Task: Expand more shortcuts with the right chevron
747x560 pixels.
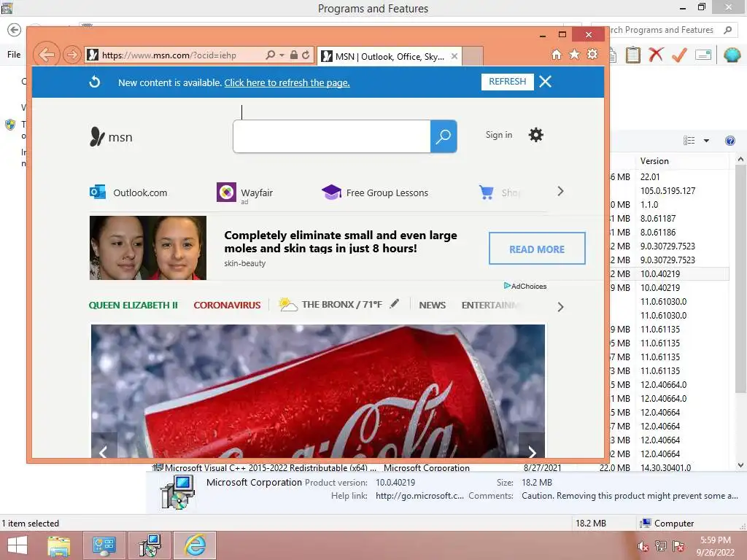Action: 560,192
